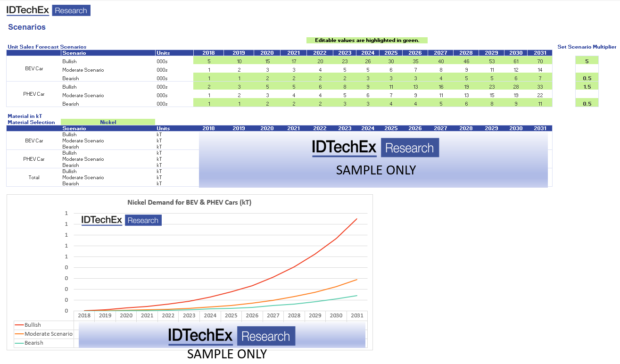
Task: Select the PHEV Car Bullish 1.5 multiplier cell
Action: coord(587,87)
